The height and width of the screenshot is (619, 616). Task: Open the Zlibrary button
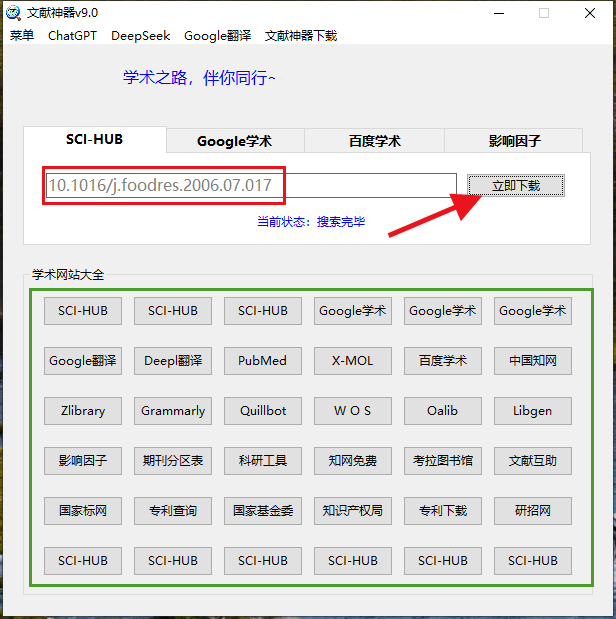83,411
